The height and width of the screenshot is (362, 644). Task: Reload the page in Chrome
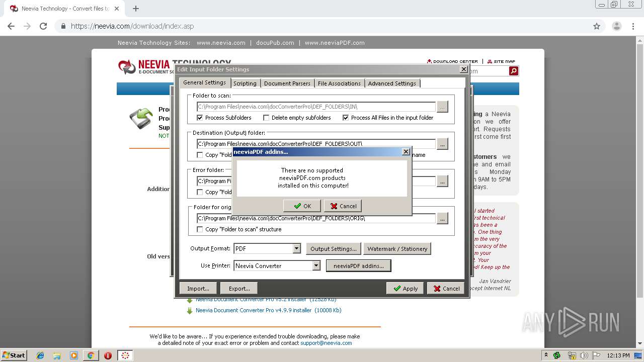click(43, 26)
